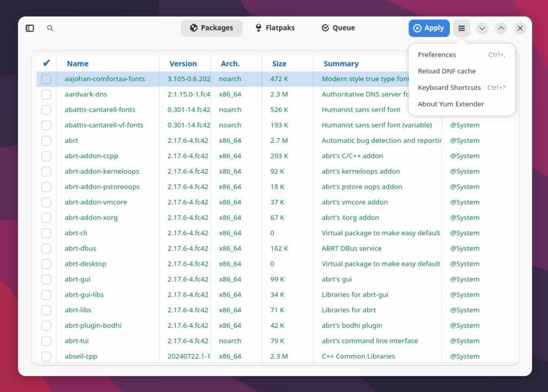Sort packages by the Name column header
Image resolution: width=548 pixels, height=392 pixels.
click(x=78, y=64)
